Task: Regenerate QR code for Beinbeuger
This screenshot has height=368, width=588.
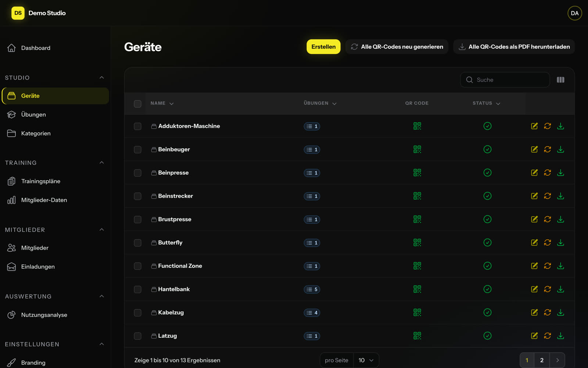Action: 548,149
